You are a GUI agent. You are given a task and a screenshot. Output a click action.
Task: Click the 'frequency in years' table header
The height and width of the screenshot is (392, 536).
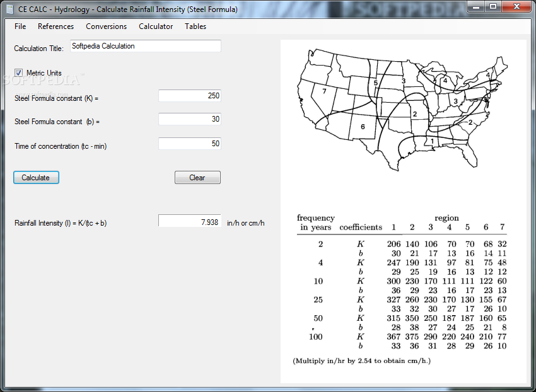pyautogui.click(x=316, y=222)
